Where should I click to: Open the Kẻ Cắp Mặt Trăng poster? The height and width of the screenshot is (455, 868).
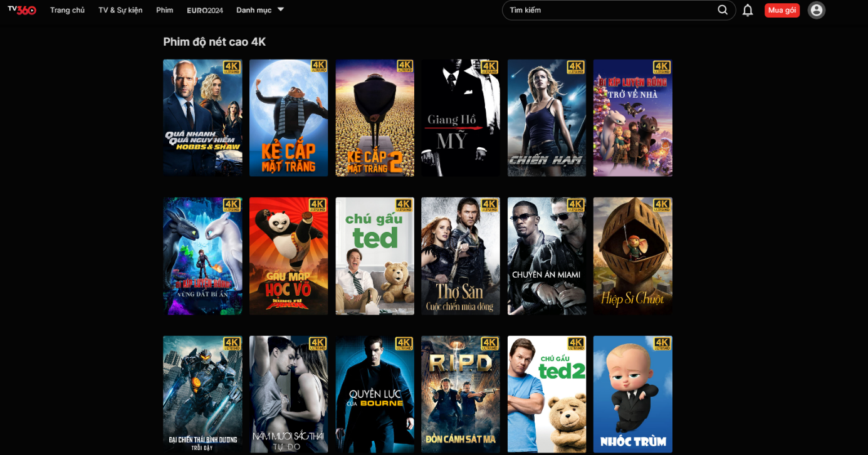[288, 118]
